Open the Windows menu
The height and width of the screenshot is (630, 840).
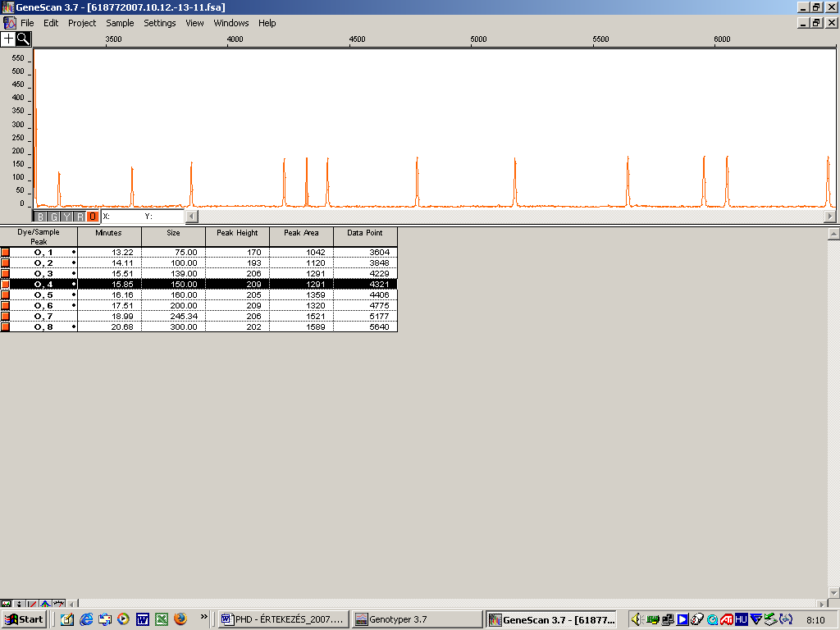tap(231, 23)
